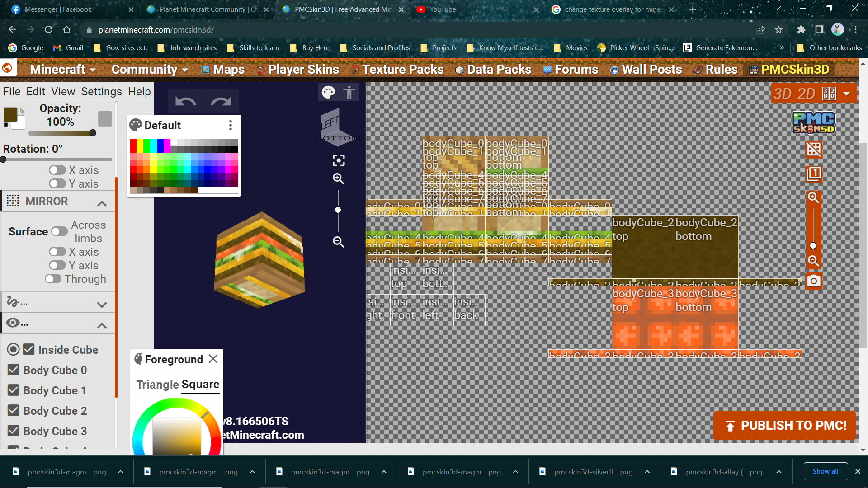Open the color palette panel icon
Viewport: 868px width, 488px height.
point(328,93)
